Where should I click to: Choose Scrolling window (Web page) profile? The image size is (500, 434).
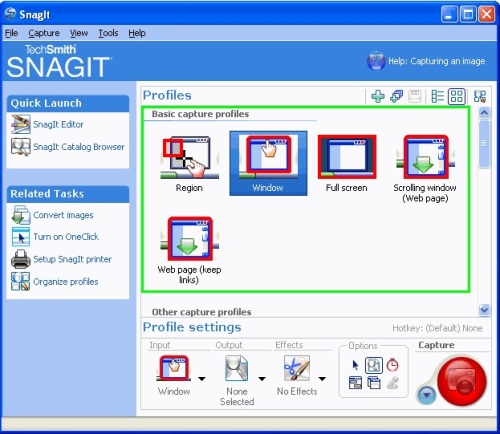point(425,169)
